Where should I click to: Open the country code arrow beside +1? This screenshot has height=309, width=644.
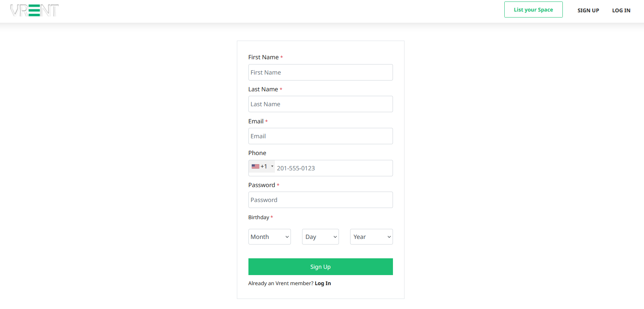click(x=272, y=166)
